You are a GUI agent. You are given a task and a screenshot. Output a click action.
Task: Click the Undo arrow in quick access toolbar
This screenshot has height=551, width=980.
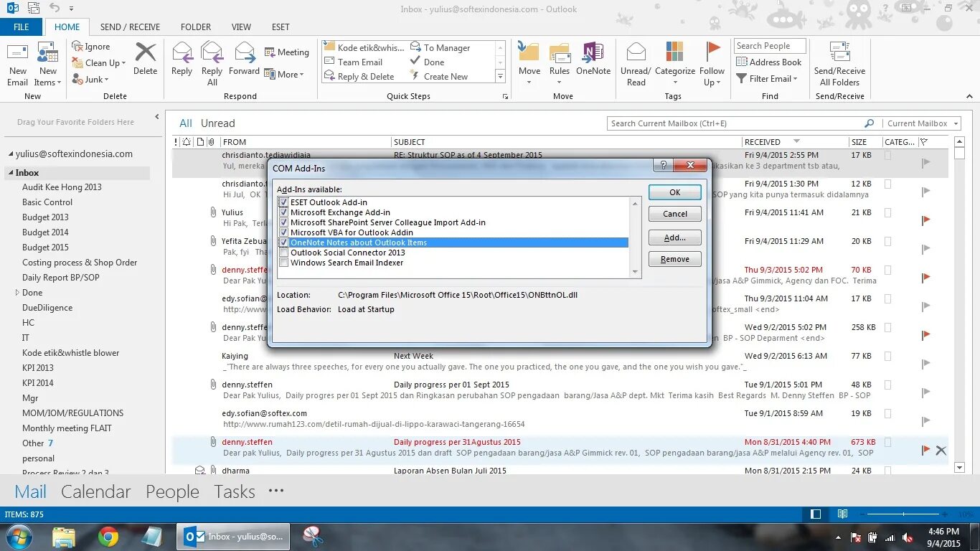click(55, 9)
